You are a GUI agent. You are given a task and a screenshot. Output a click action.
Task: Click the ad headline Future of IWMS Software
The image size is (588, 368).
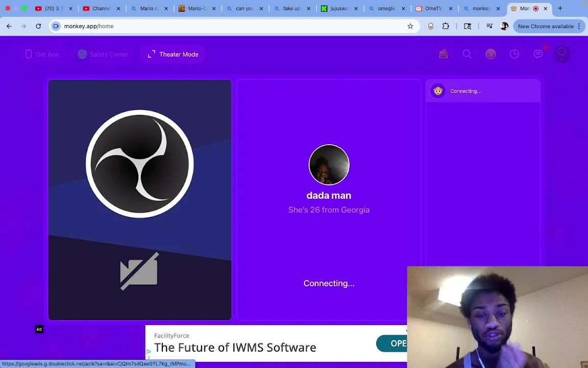coord(235,348)
